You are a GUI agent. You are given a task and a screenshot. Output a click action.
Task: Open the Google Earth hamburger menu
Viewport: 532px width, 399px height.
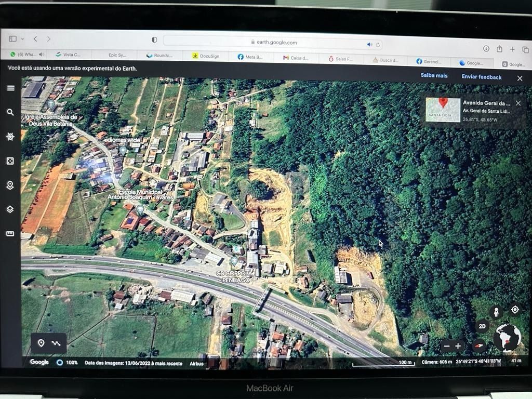(x=10, y=88)
